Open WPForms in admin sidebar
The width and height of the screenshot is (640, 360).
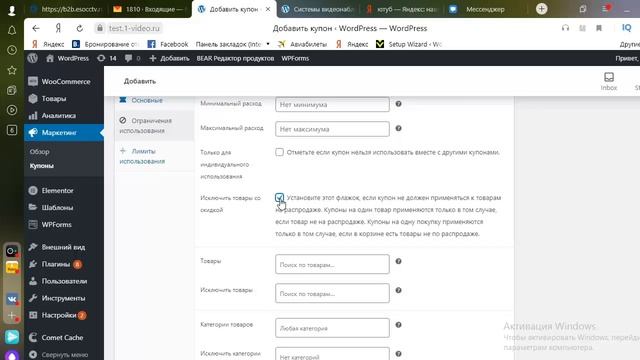(64, 224)
